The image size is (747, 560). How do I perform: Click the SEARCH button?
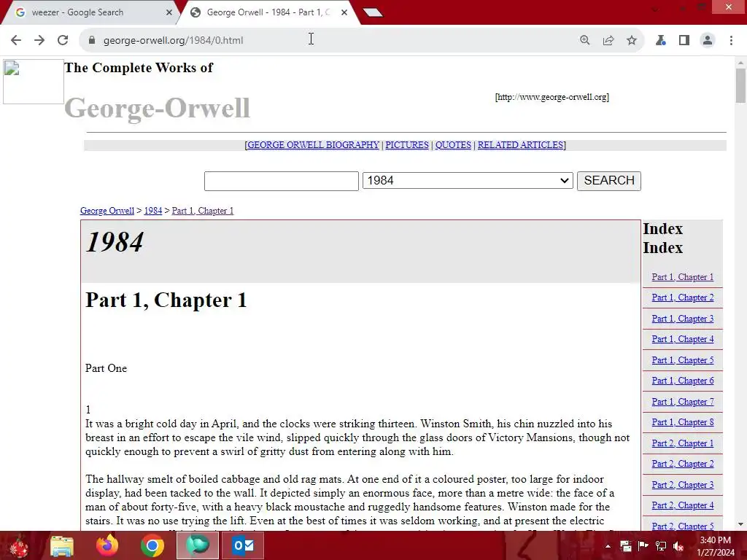[609, 181]
